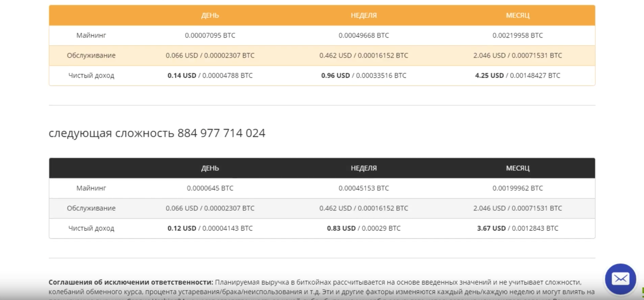Viewport: 644px width, 300px height.
Task: Click the Соглашения об исключении ответственности disclaimer text
Action: click(131, 282)
